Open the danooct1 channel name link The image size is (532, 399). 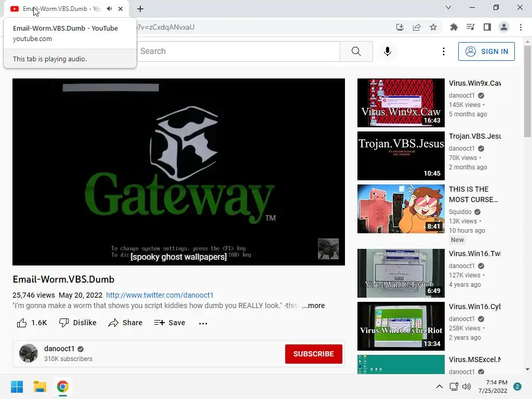click(x=59, y=349)
